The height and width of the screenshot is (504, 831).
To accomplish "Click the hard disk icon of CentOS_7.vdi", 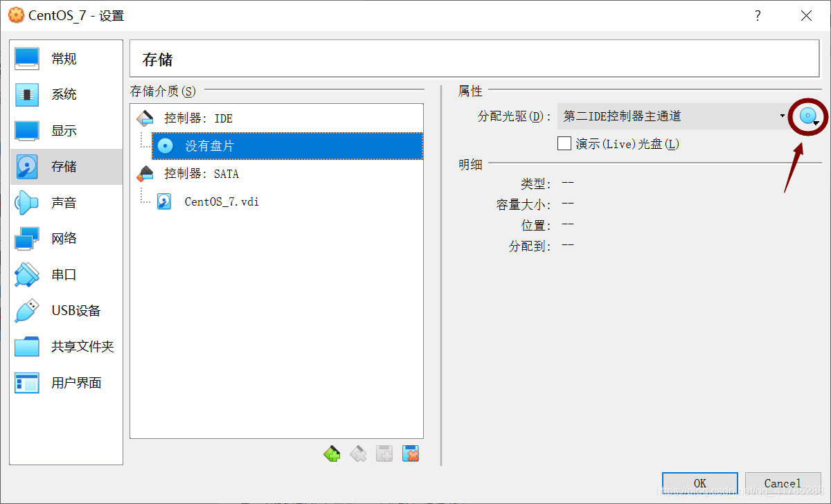I will [x=164, y=201].
